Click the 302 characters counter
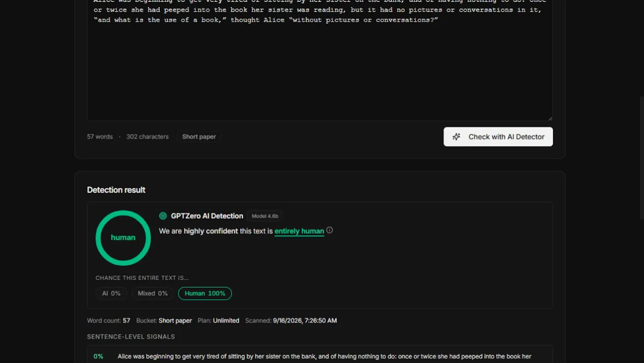This screenshot has width=644, height=363. (147, 137)
